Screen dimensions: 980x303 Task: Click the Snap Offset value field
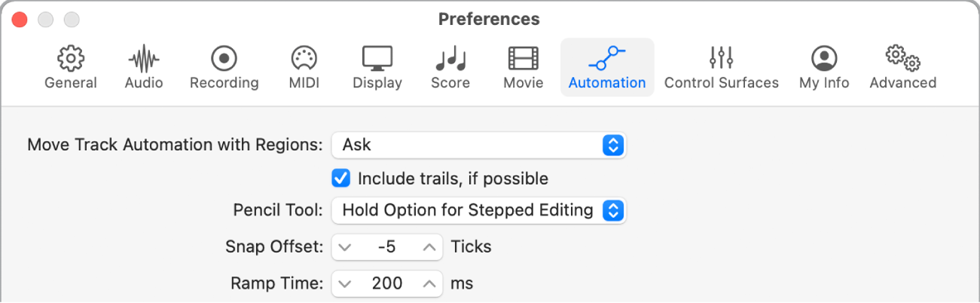pos(386,246)
